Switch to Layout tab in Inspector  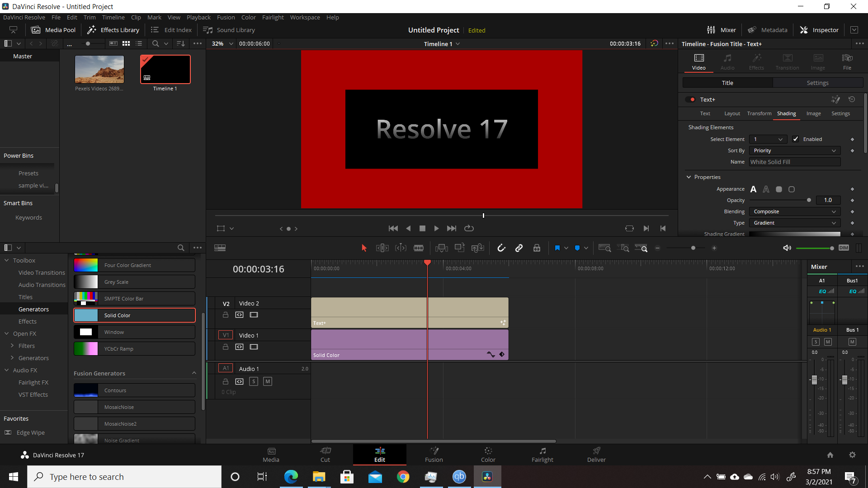point(732,113)
